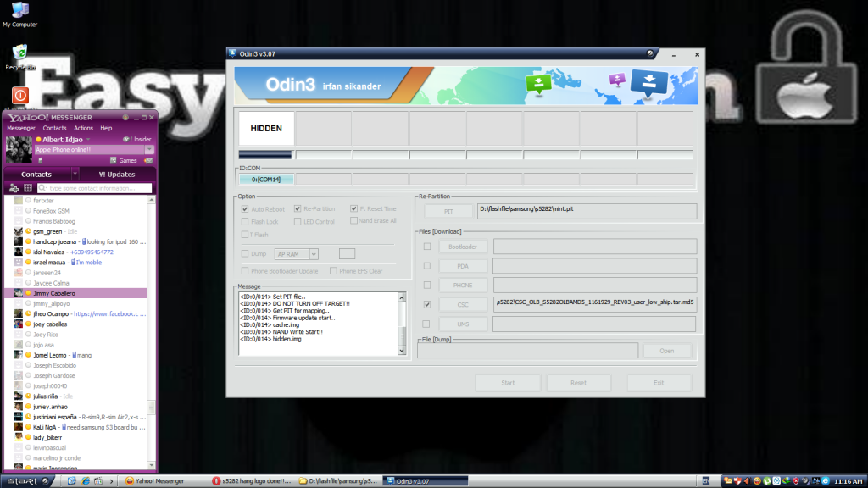Open the Contacts tab dropdown arrow
Screen dimensions: 868x488
(75, 175)
